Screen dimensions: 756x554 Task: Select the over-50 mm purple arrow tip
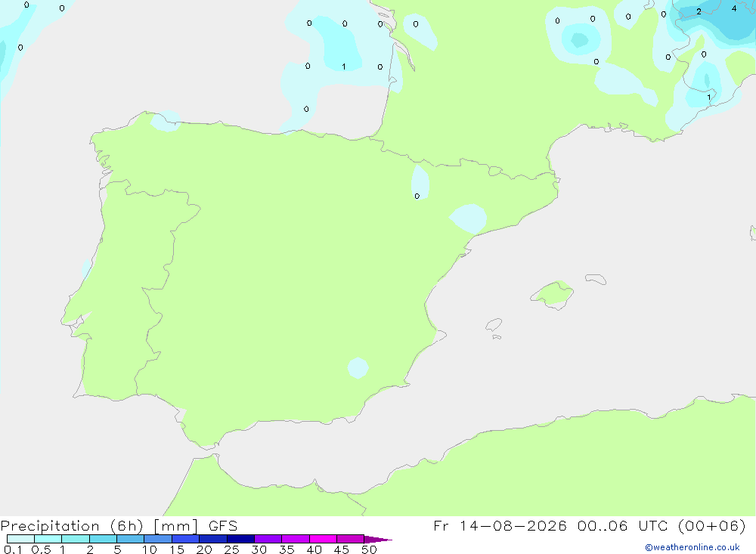click(x=378, y=540)
